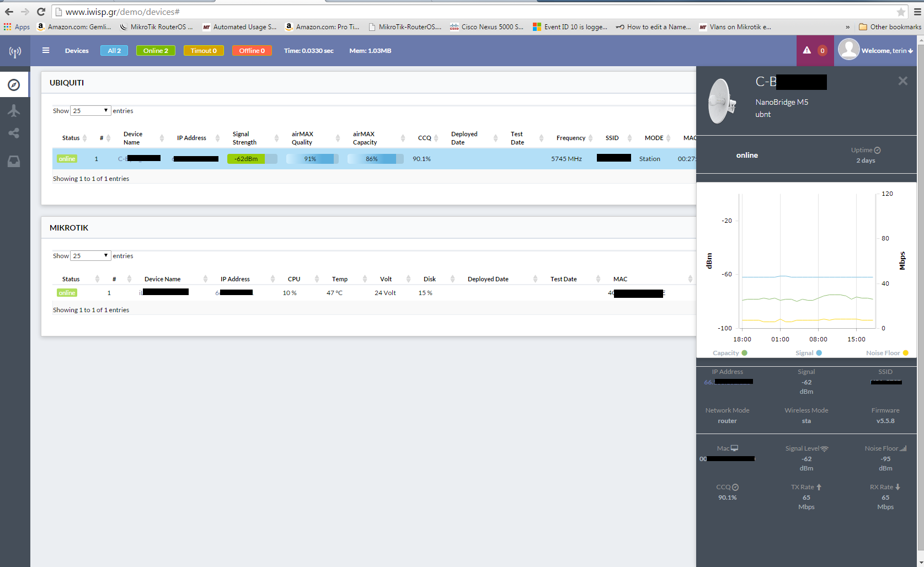Screen dimensions: 924x567
Task: Open Ubiquiti show entries dropdown
Action: click(90, 111)
